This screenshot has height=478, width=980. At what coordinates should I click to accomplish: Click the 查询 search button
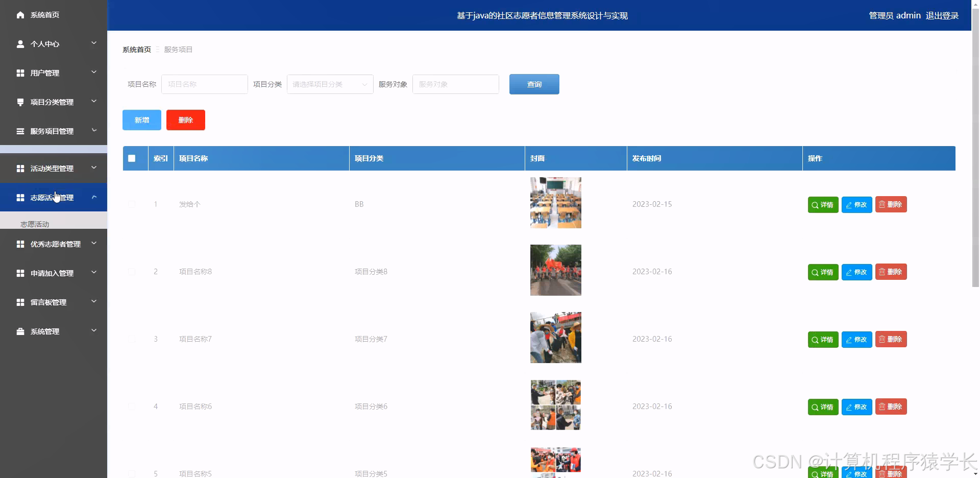(x=534, y=84)
